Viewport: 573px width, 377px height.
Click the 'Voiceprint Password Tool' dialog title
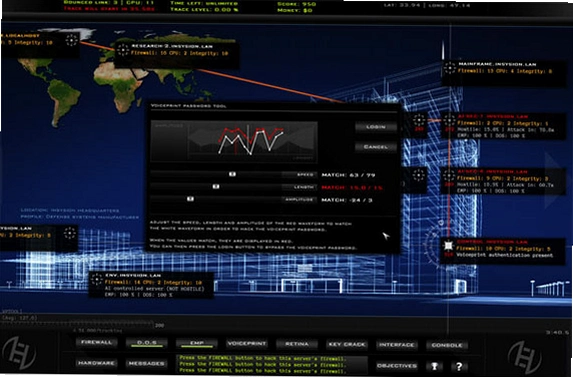pyautogui.click(x=189, y=106)
